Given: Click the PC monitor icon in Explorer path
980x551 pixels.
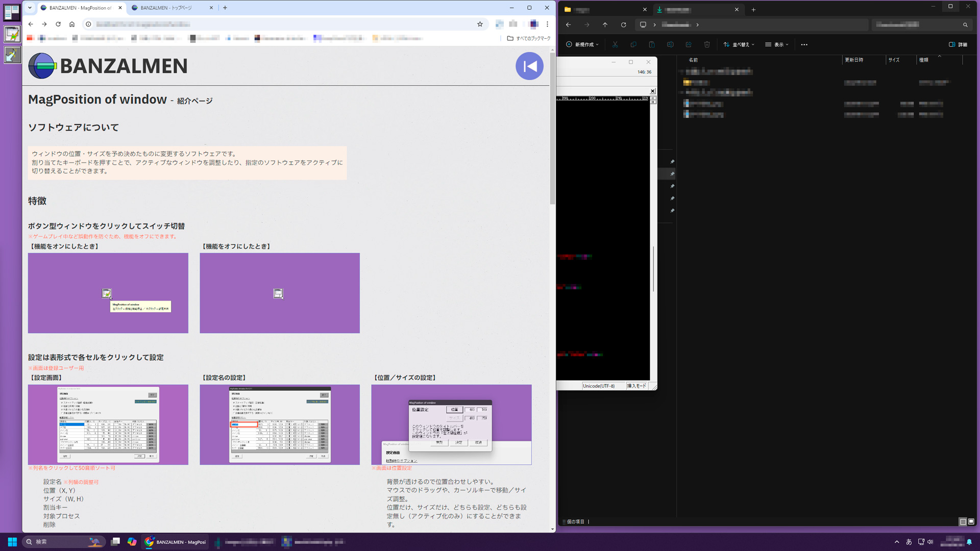Looking at the screenshot, I should pyautogui.click(x=643, y=24).
